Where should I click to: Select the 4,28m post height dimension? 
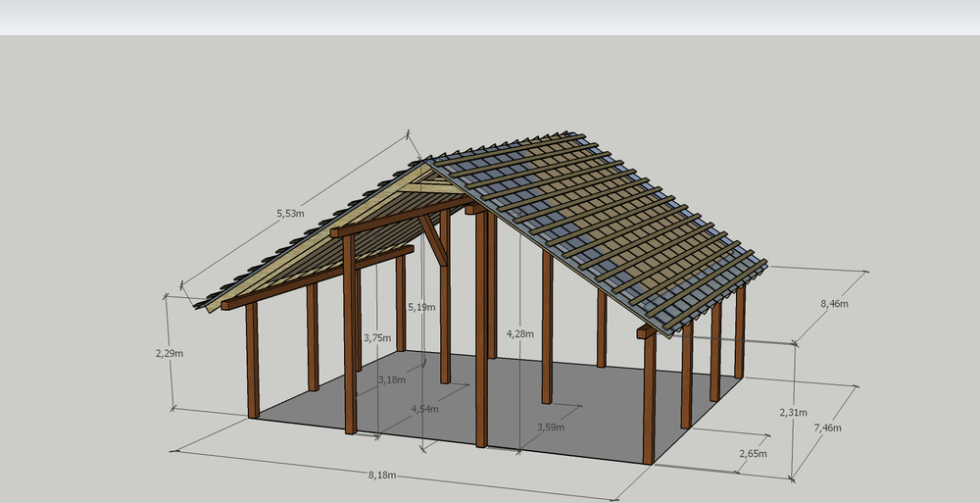click(520, 334)
